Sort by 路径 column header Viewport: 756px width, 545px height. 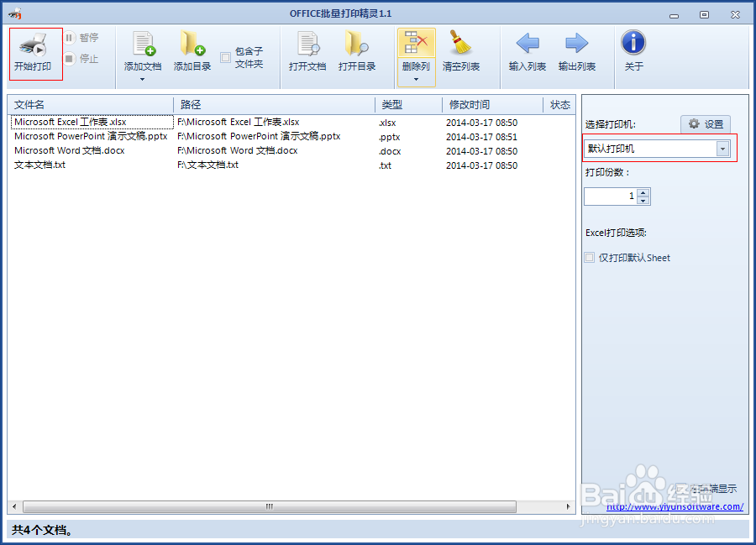pos(274,105)
